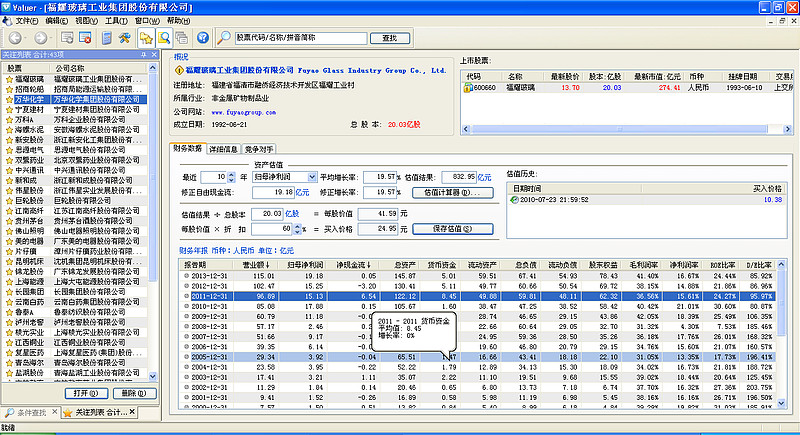
Task: Click the close window red-X toolbar icon
Action: 85,38
